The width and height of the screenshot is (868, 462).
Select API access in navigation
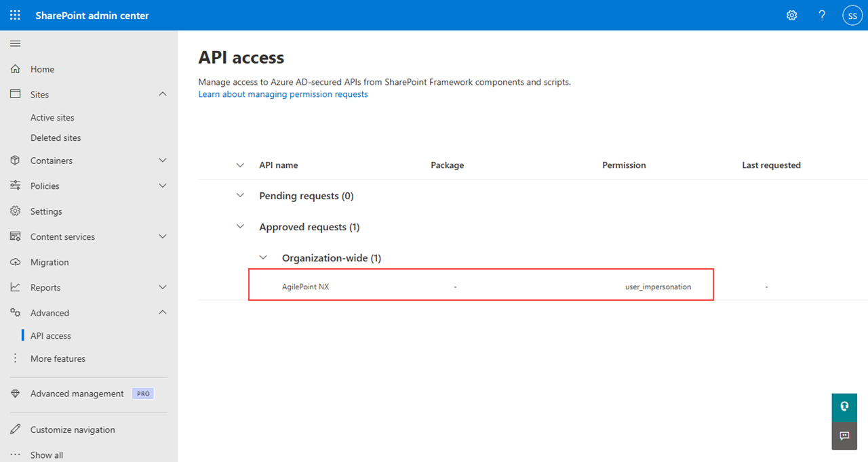tap(51, 336)
